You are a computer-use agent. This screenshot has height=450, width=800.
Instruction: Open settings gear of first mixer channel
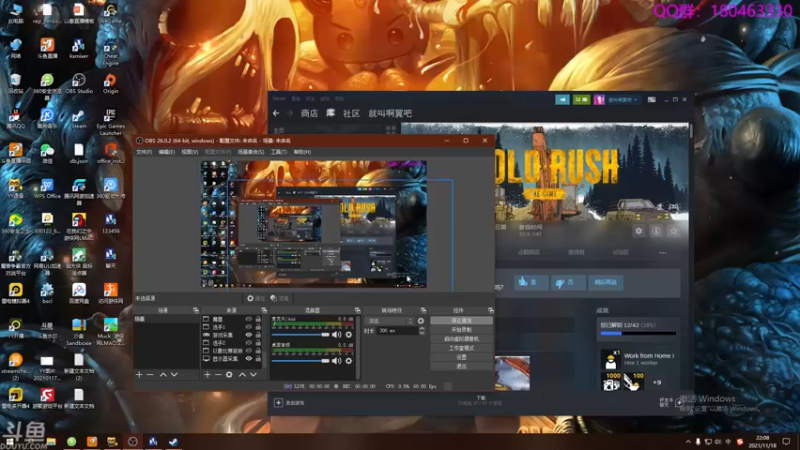coord(349,335)
